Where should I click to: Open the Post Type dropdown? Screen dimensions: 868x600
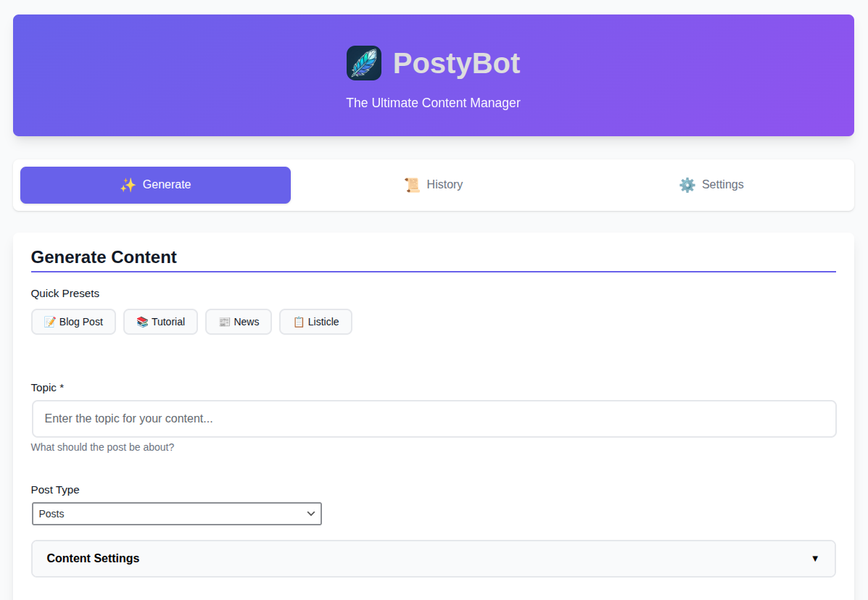(x=177, y=513)
